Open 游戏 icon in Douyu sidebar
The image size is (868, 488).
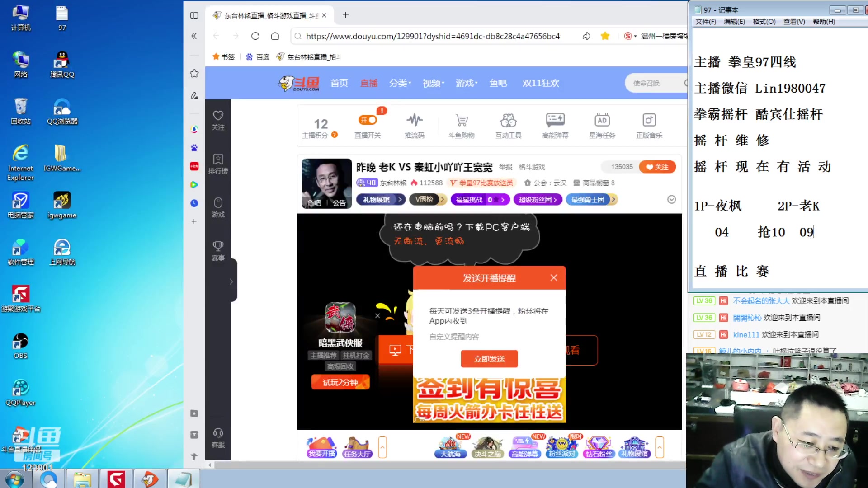pyautogui.click(x=218, y=208)
